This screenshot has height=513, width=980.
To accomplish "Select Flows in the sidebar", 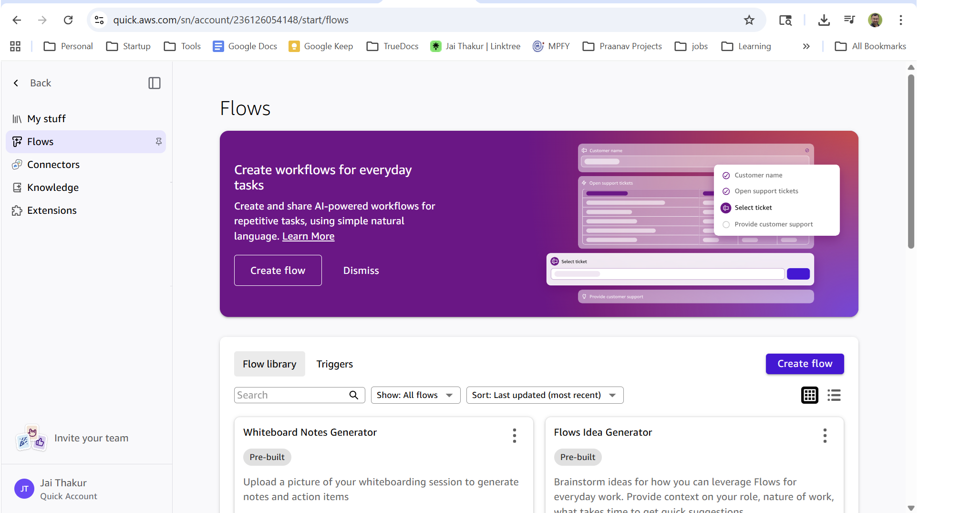I will click(x=86, y=142).
